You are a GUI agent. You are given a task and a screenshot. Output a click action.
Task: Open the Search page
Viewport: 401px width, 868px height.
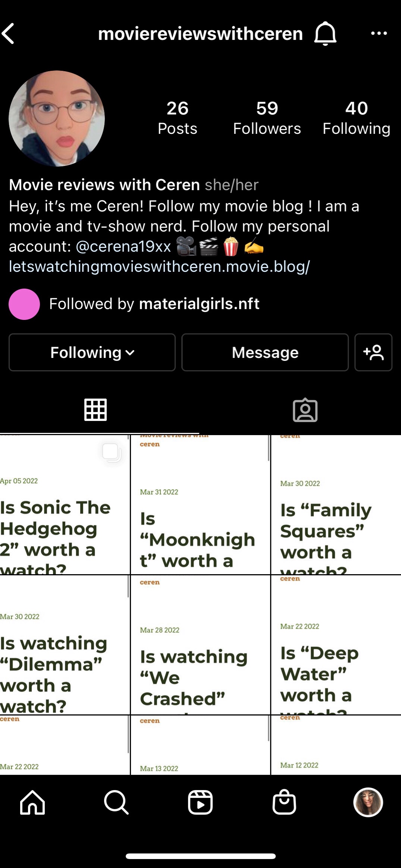[x=116, y=802]
